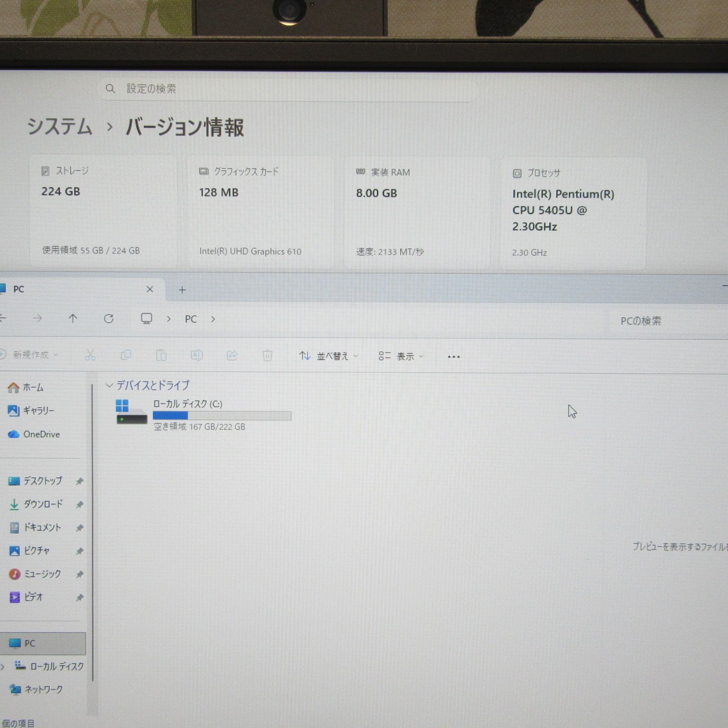Image resolution: width=728 pixels, height=728 pixels.
Task: Unpin デスクトップ using its pin icon
Action: coord(80,481)
